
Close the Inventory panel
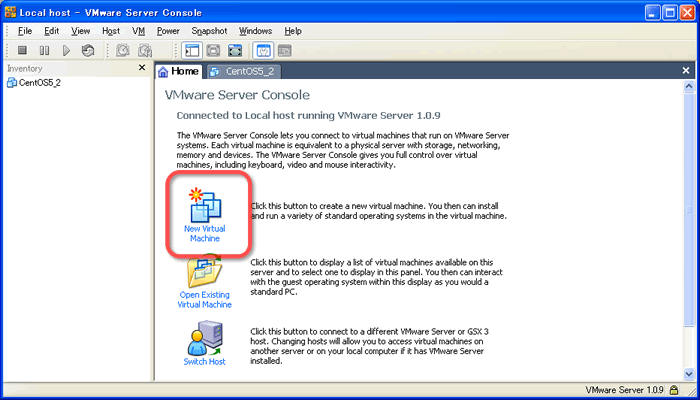142,67
